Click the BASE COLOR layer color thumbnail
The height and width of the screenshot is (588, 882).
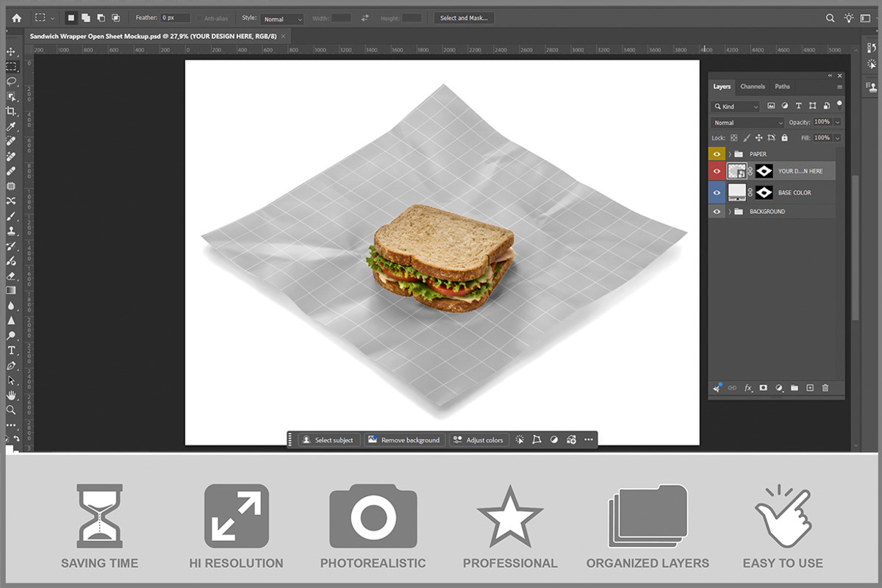click(x=736, y=193)
